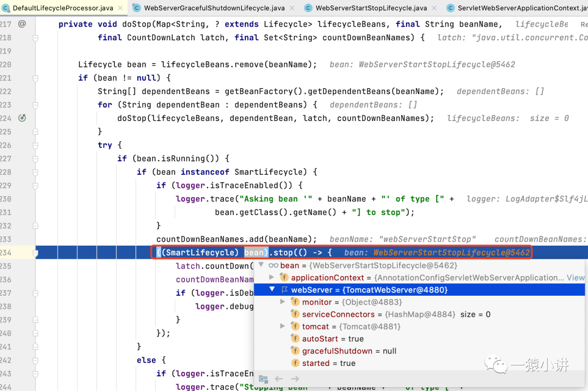Fold the if block at line 221
Image resolution: width=588 pixels, height=391 pixels.
[35, 78]
